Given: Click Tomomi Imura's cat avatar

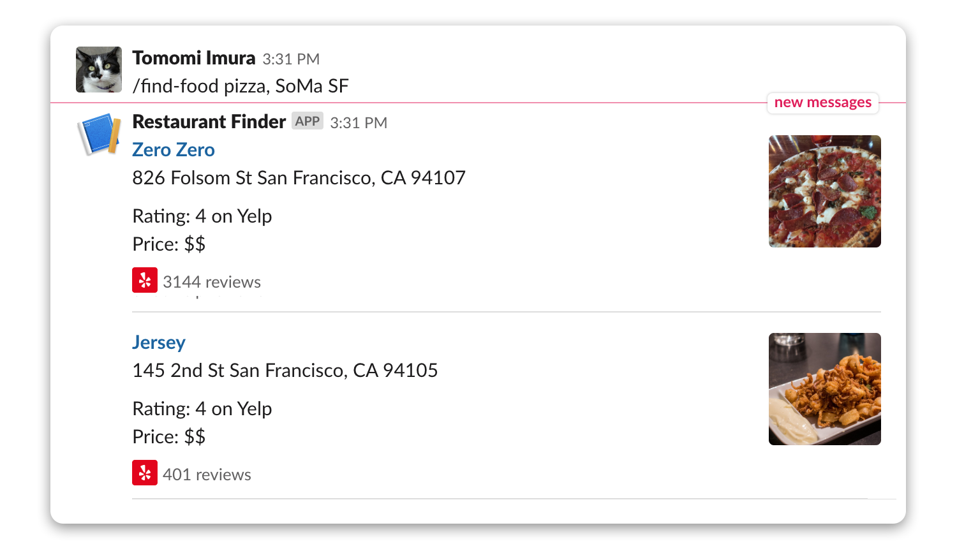Looking at the screenshot, I should pos(99,70).
